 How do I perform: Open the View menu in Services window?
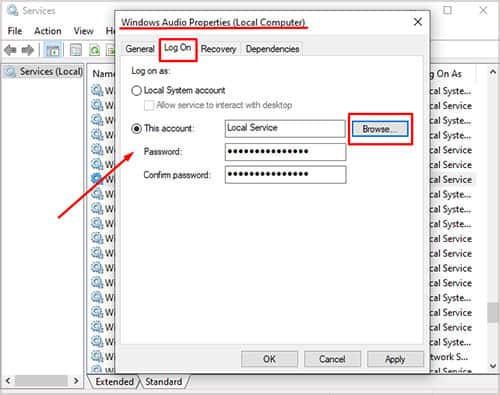pos(83,31)
